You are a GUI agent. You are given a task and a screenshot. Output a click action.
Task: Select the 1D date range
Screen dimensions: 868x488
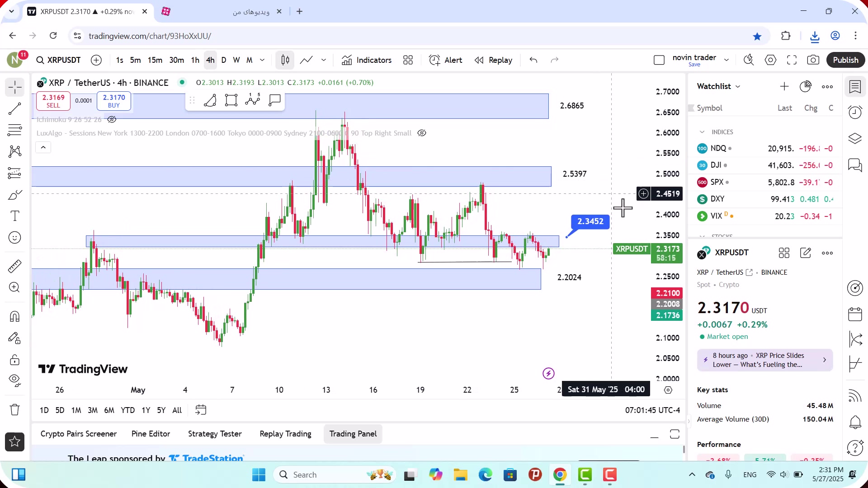pos(44,410)
